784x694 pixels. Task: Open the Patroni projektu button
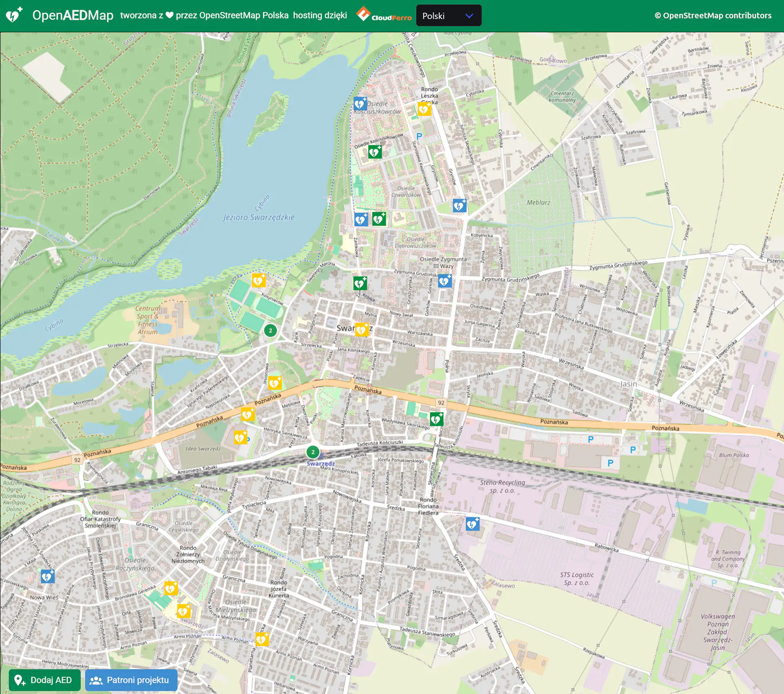[x=131, y=680]
